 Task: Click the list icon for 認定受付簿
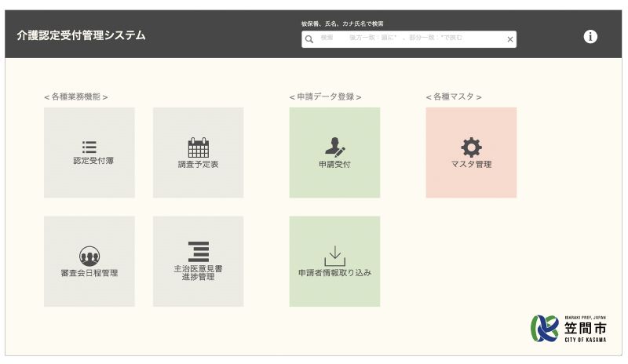pyautogui.click(x=89, y=147)
